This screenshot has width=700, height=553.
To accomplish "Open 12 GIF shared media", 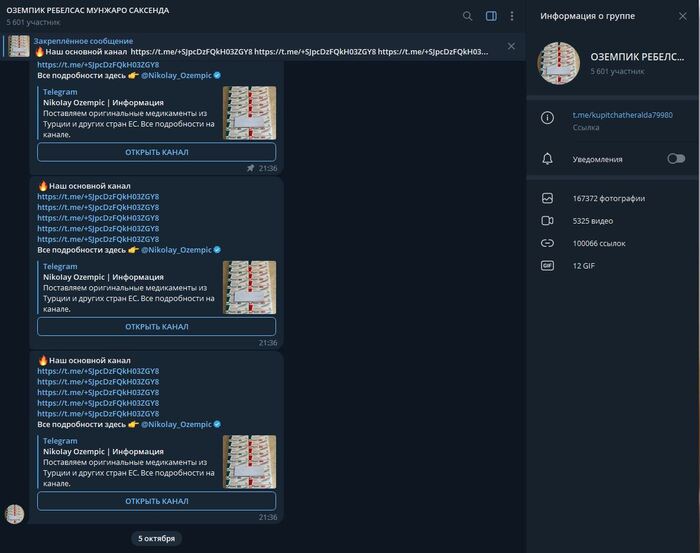I will click(583, 266).
